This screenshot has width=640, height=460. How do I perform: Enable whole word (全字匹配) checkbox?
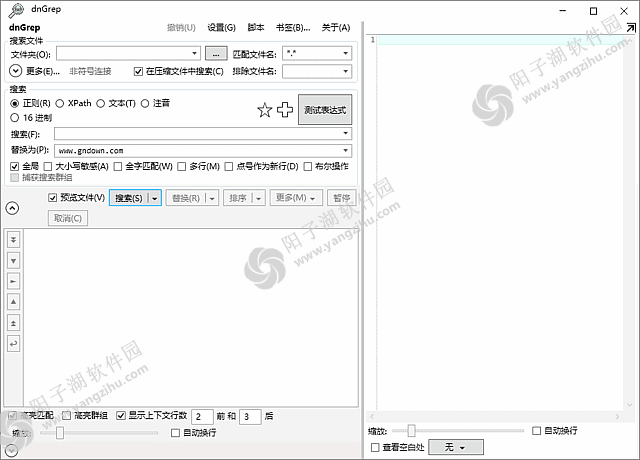(x=118, y=166)
